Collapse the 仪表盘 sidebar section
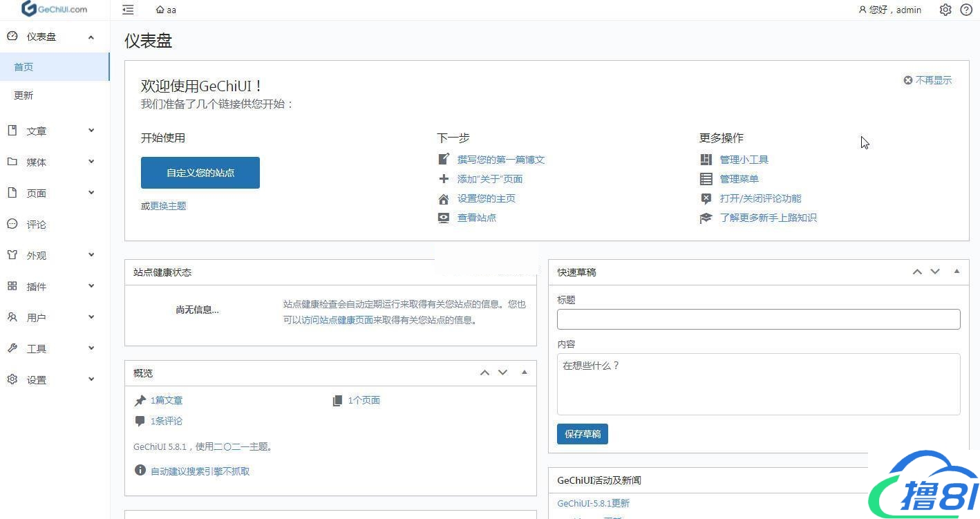Viewport: 980px width, 519px height. coord(91,37)
